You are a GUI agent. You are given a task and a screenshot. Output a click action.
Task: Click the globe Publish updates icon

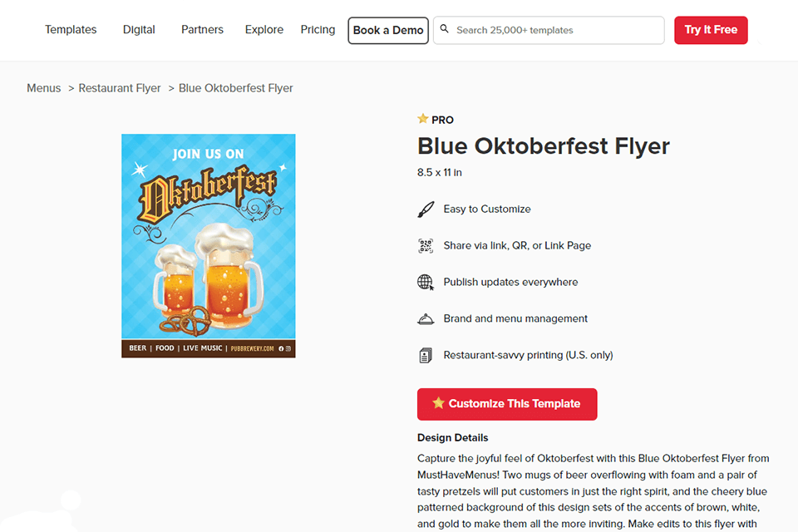pyautogui.click(x=426, y=283)
